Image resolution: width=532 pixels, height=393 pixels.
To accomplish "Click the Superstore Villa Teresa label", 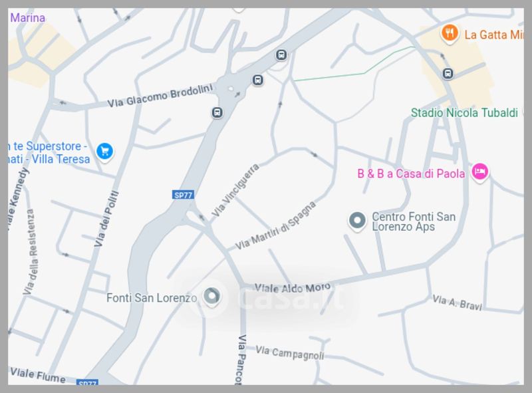I will tap(49, 153).
